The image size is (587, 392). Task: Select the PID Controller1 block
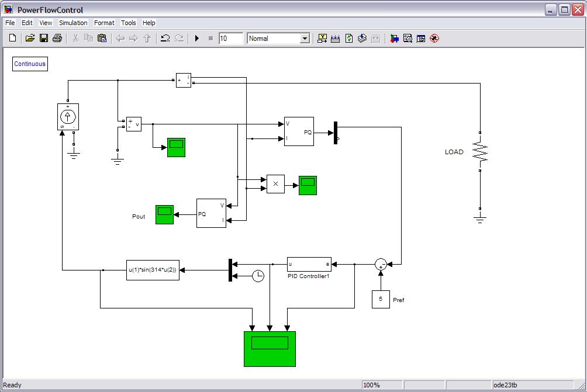309,264
